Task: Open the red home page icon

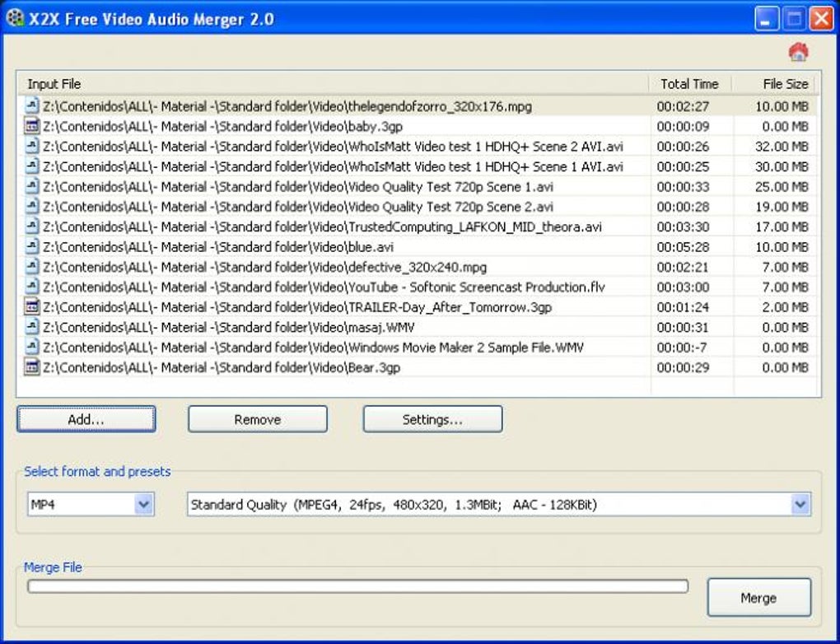Action: pyautogui.click(x=798, y=52)
